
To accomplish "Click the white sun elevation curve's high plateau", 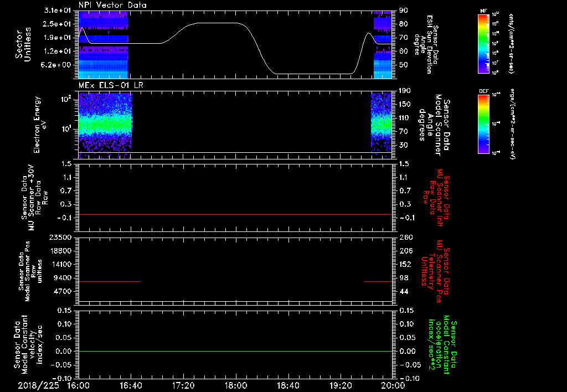I will coord(217,23).
